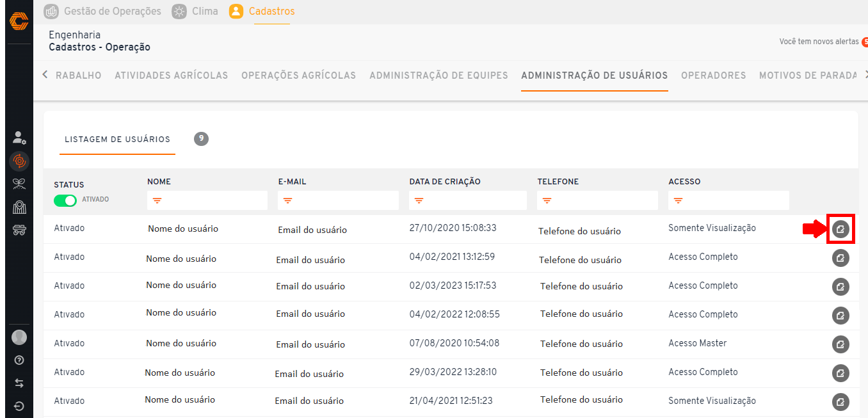Click the logout icon in sidebar
Screen dimensions: 868x418
click(x=19, y=406)
